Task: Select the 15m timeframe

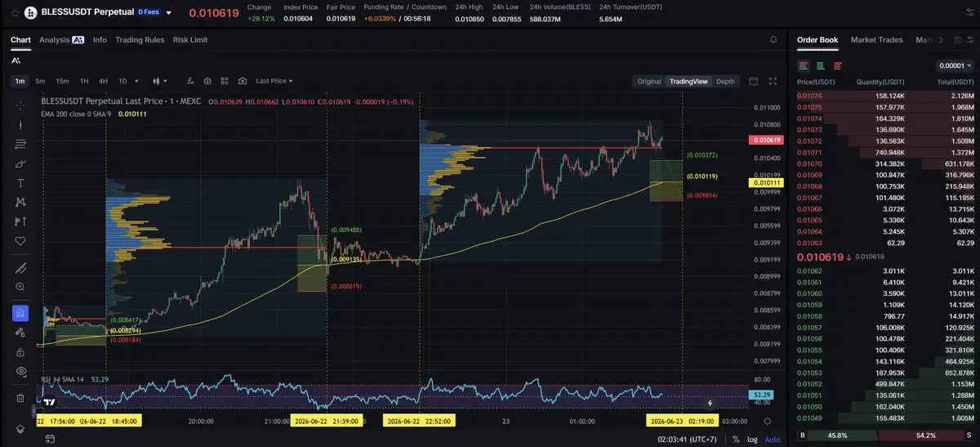Action: [x=62, y=81]
